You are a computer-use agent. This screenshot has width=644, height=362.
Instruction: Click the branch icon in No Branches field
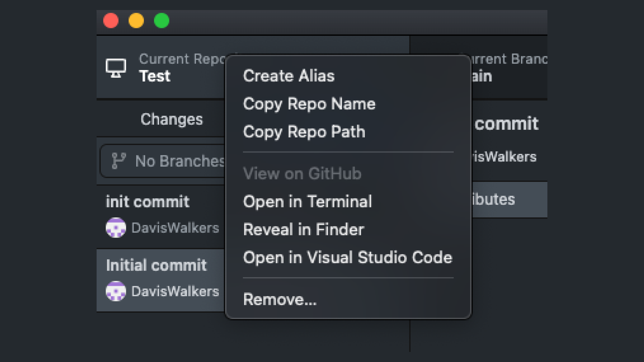[119, 161]
